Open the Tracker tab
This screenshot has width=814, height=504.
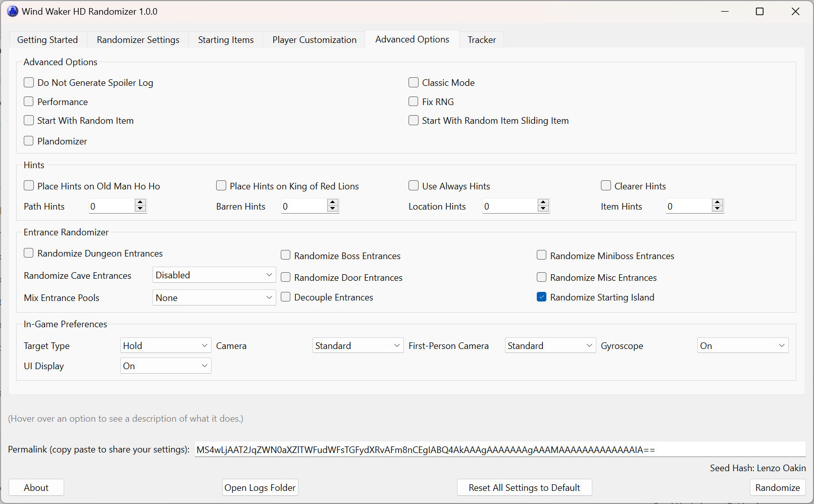click(482, 39)
